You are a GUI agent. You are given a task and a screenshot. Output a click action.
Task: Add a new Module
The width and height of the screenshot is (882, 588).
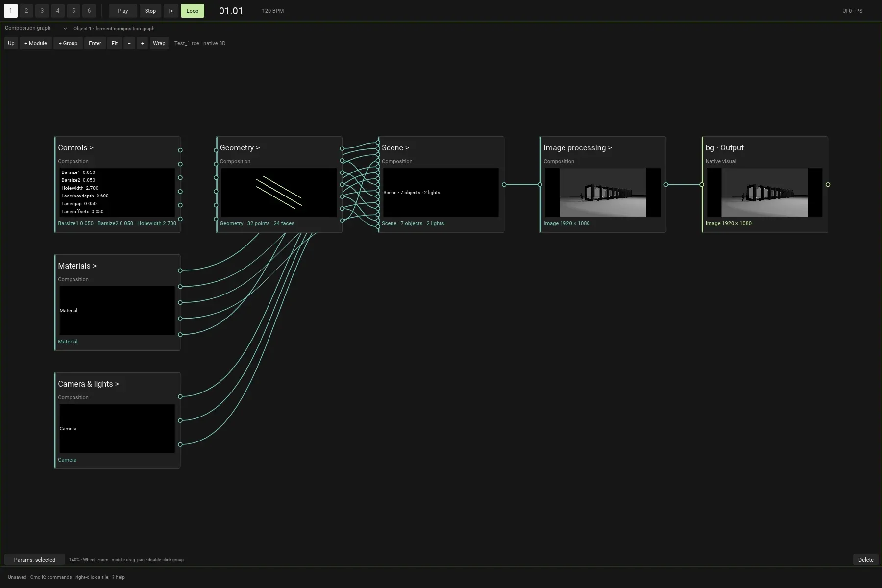click(36, 43)
